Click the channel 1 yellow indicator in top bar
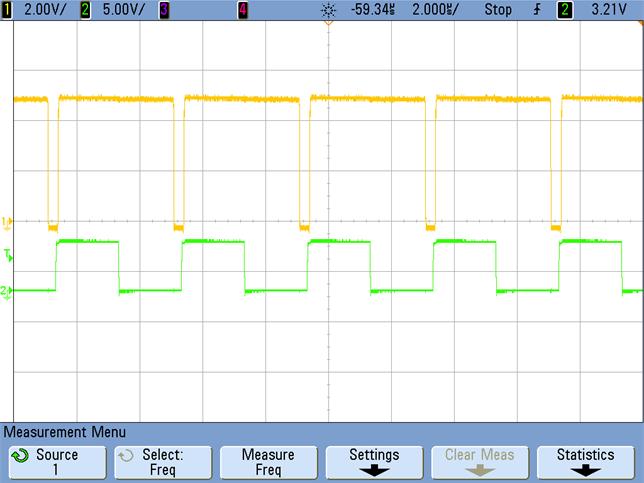Screen dimensions: 644x483 [7, 9]
